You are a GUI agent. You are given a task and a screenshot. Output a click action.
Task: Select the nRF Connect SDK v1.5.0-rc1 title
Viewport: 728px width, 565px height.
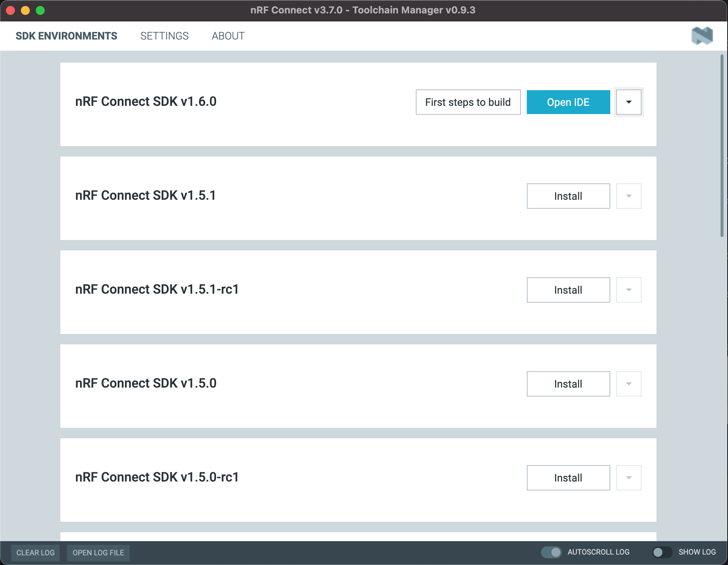point(157,477)
